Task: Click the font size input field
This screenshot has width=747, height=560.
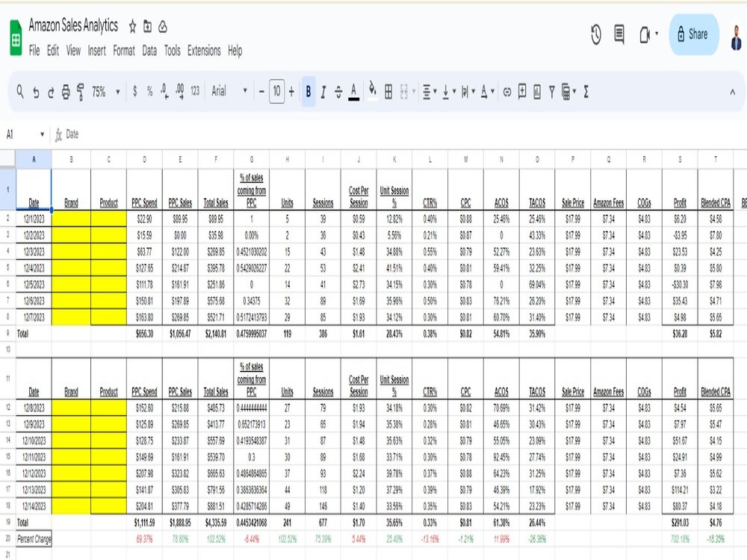Action: [x=277, y=91]
